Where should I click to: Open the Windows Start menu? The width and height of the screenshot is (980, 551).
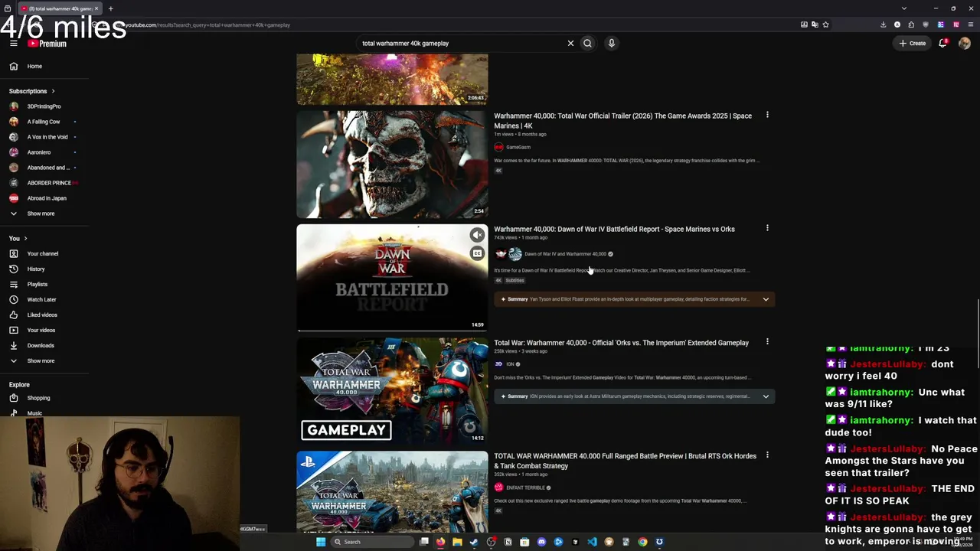coord(321,542)
